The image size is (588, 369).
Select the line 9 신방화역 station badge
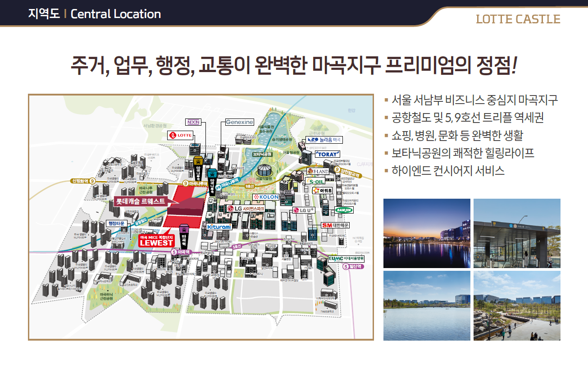83,181
